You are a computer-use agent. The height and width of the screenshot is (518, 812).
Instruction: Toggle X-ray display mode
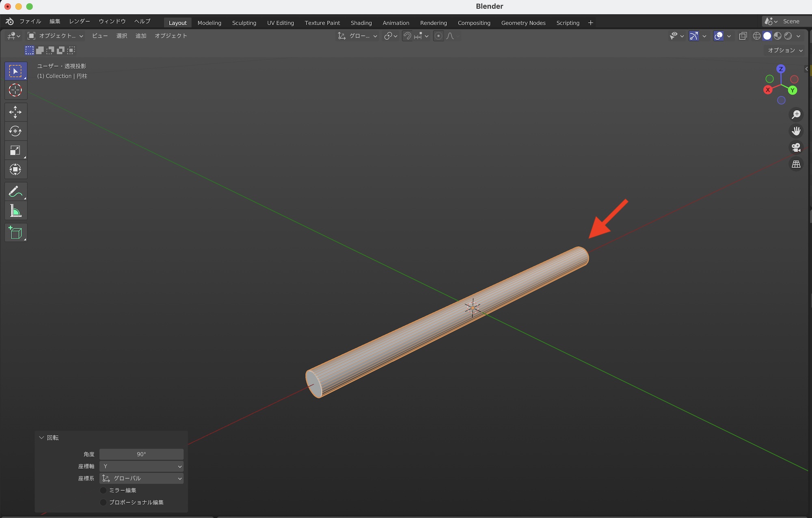tap(743, 36)
